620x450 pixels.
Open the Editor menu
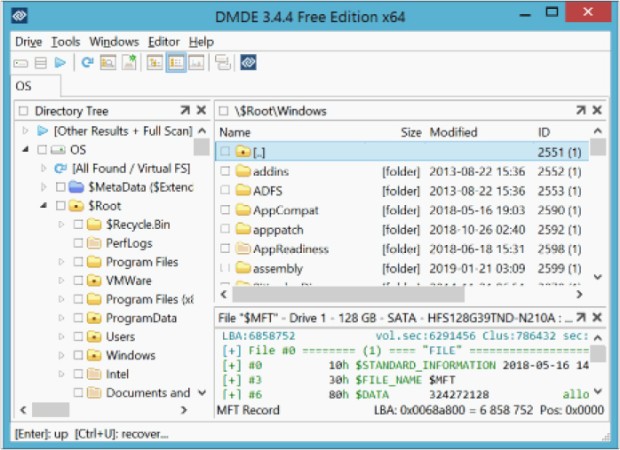pos(164,42)
